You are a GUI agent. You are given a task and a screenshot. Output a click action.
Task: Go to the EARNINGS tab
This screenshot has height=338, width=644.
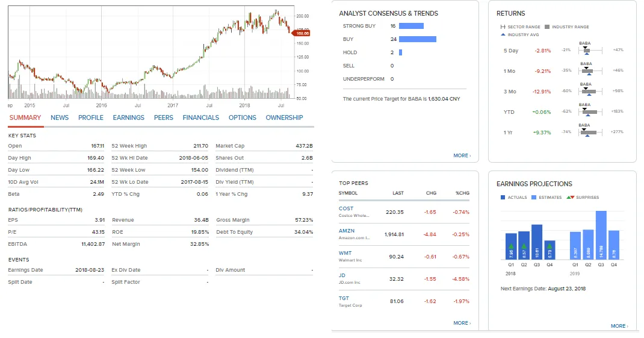tap(129, 117)
